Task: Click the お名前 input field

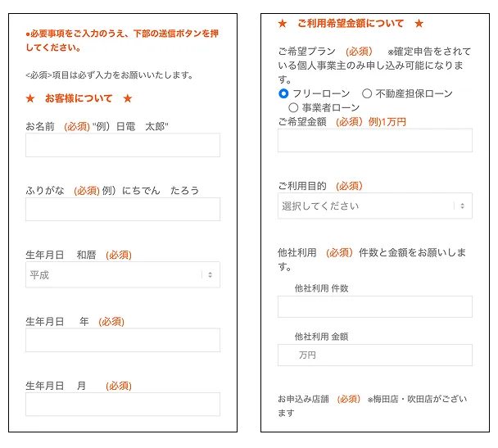Action: coord(123,145)
